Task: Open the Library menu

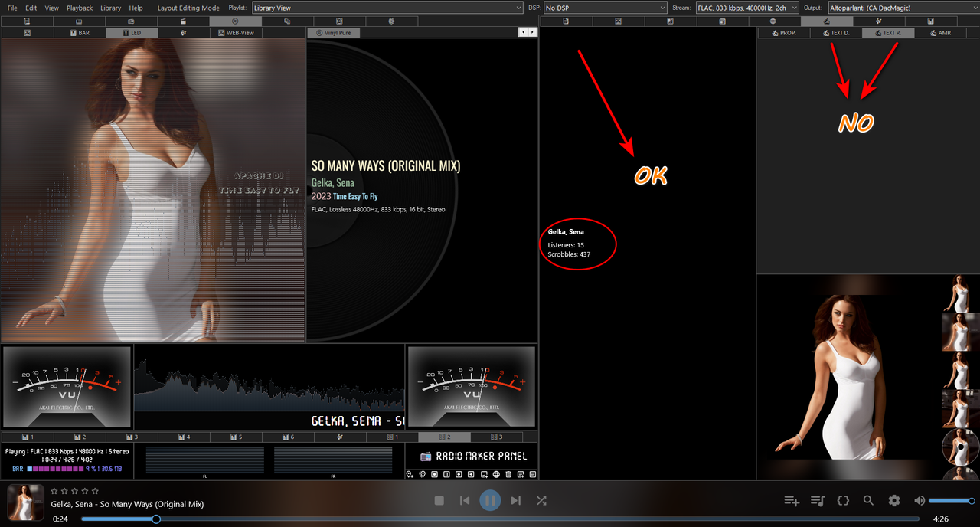Action: tap(111, 8)
